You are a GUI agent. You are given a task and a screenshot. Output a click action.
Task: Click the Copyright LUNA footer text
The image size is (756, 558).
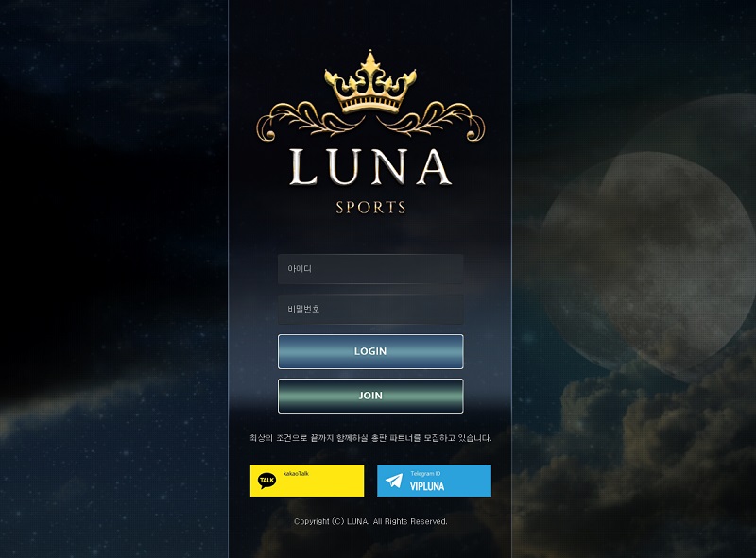point(370,521)
